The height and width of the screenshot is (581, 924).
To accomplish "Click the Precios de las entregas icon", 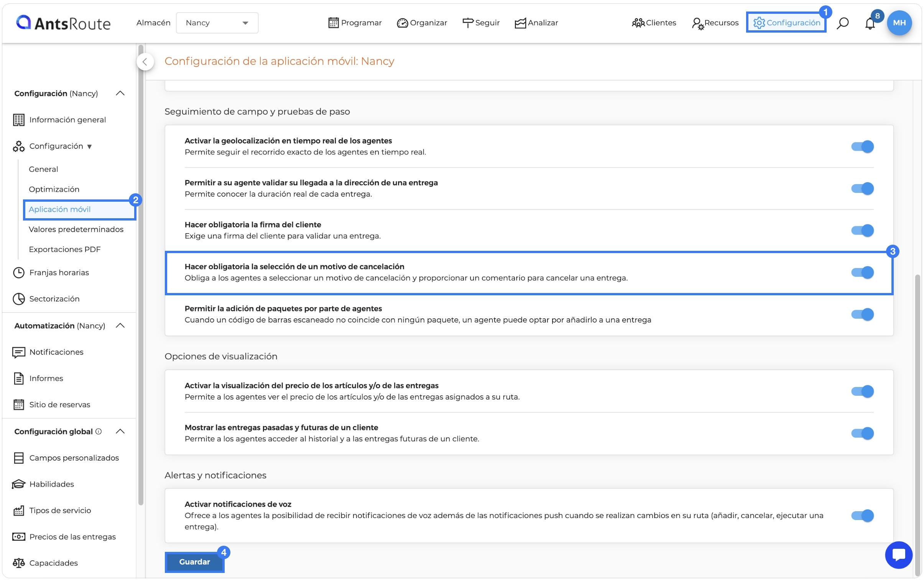I will coord(18,537).
